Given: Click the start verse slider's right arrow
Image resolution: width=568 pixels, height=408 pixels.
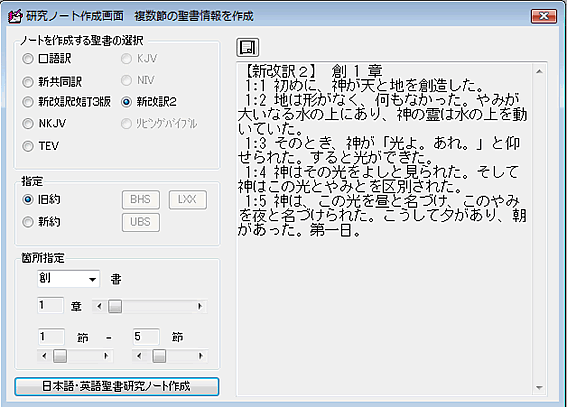Looking at the screenshot, I should click(x=106, y=356).
